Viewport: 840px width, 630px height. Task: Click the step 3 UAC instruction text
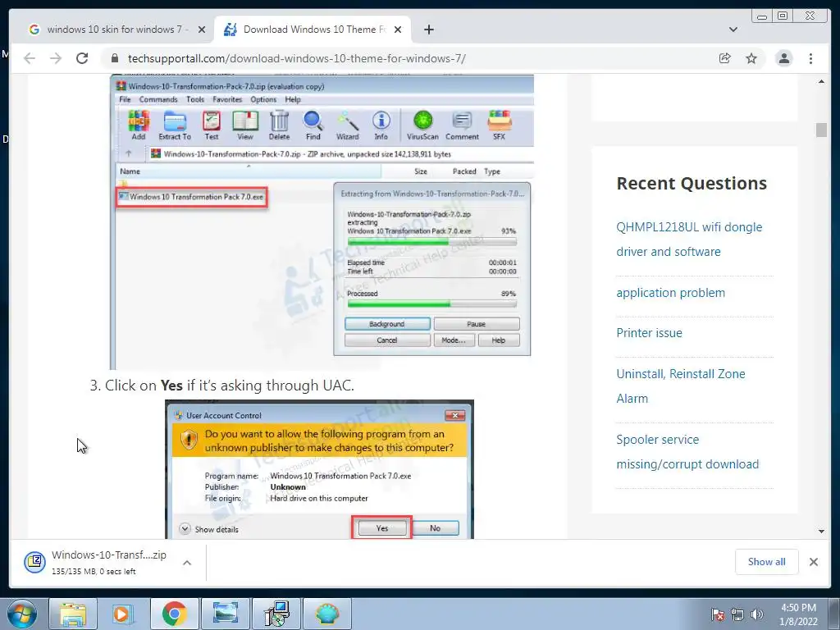click(x=221, y=386)
